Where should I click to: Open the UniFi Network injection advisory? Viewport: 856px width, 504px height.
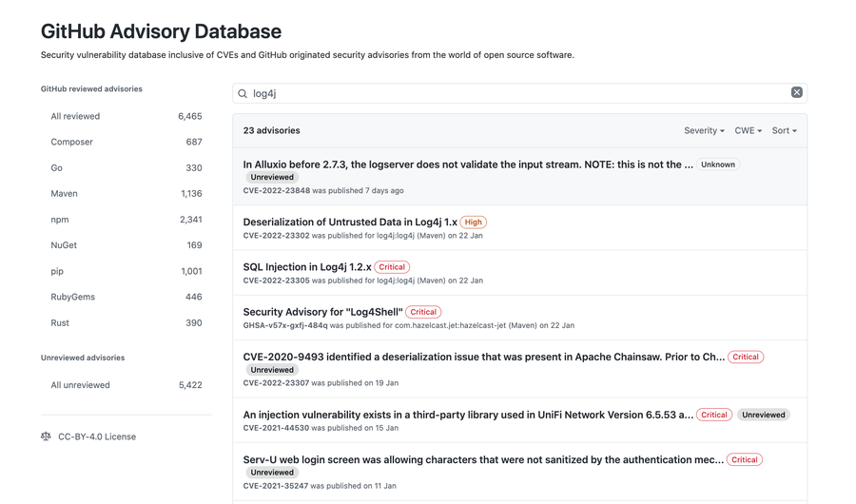click(468, 415)
